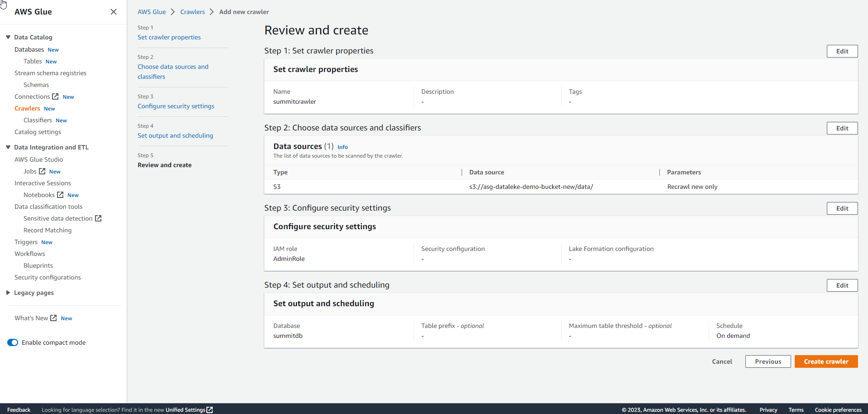
Task: Collapse the Data Catalog section
Action: 8,37
